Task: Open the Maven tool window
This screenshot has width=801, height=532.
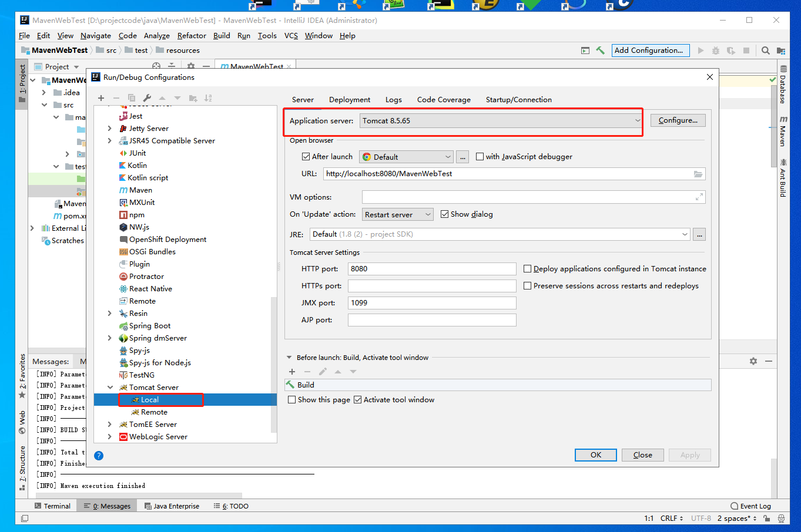Action: (x=783, y=130)
